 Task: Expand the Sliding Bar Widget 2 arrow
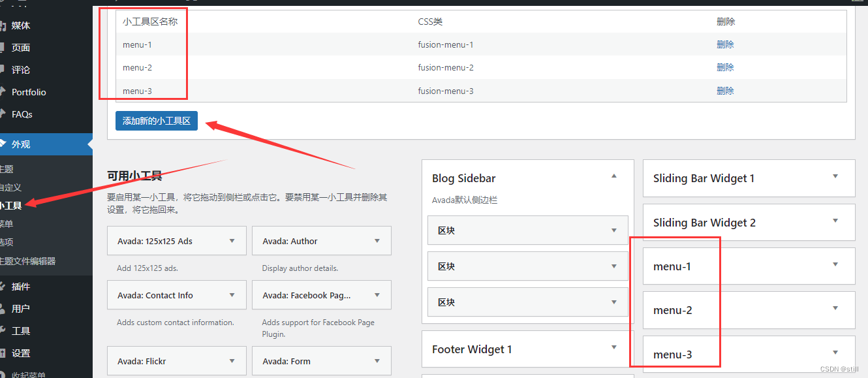pos(835,221)
